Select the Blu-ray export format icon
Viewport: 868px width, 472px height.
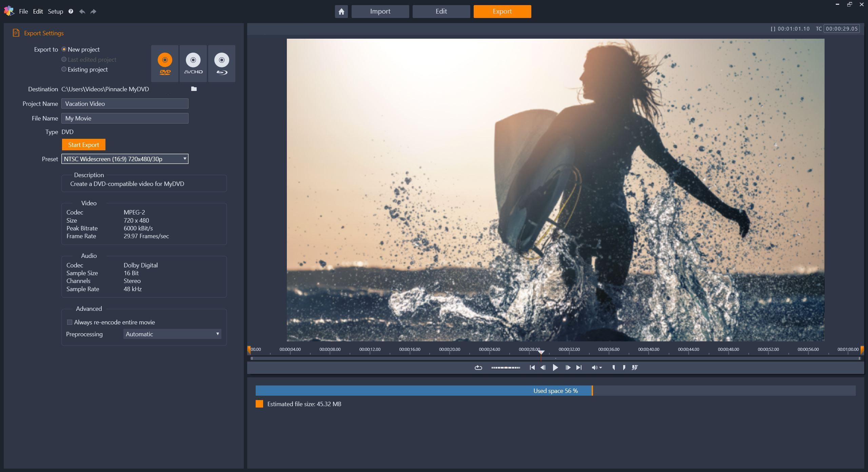[x=221, y=63]
